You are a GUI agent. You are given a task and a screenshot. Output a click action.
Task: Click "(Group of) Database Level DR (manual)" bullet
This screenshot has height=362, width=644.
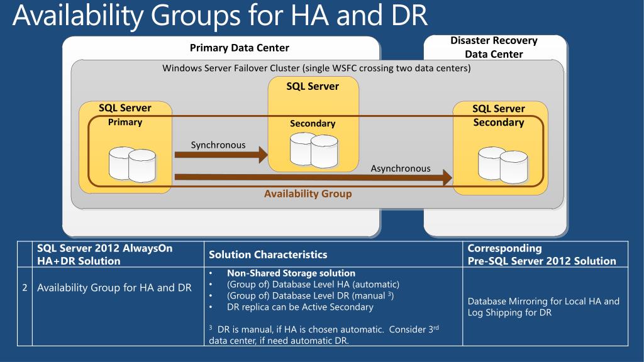[311, 295]
